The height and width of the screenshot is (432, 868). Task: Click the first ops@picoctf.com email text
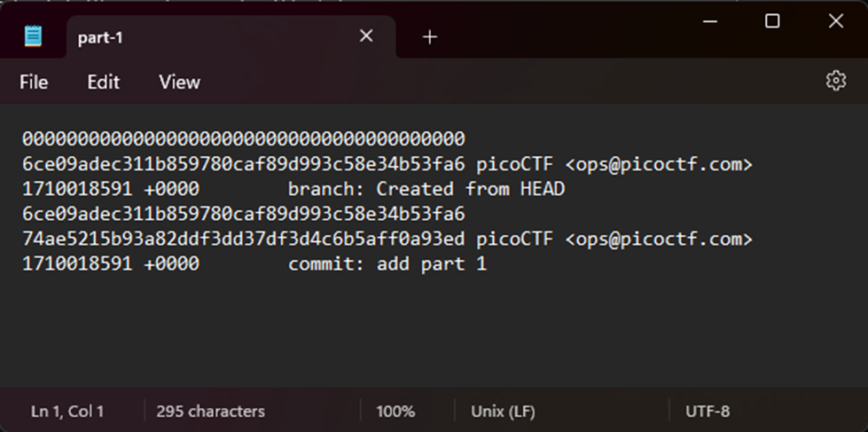[x=660, y=164]
